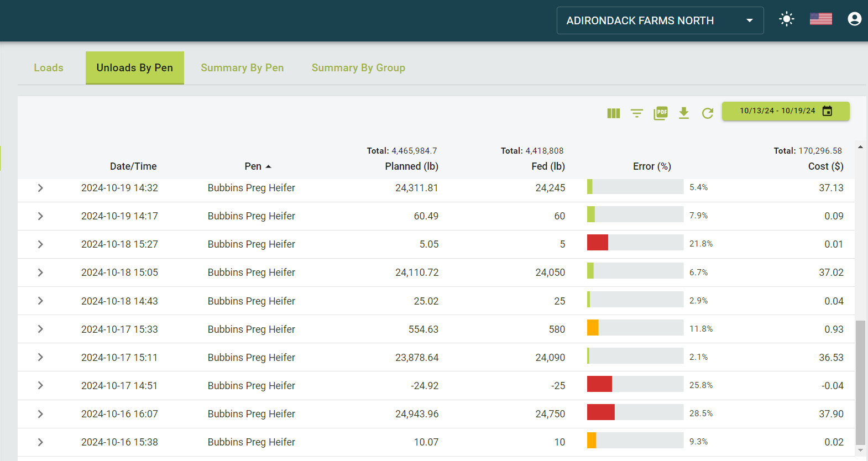Click Bubbins Preg Heifer in 2024-10-17 15:33 row
This screenshot has width=868, height=461.
click(x=252, y=329)
